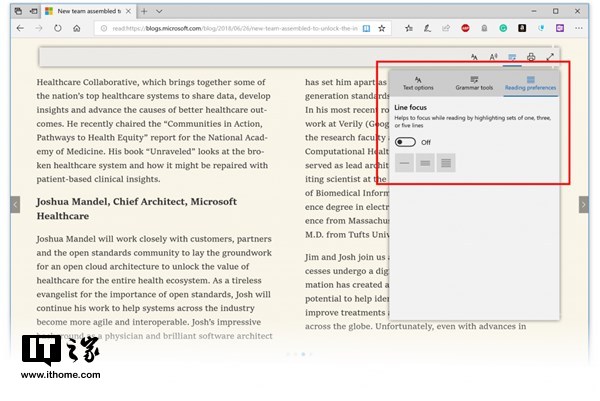Maximize the Edge window

[x=556, y=11]
